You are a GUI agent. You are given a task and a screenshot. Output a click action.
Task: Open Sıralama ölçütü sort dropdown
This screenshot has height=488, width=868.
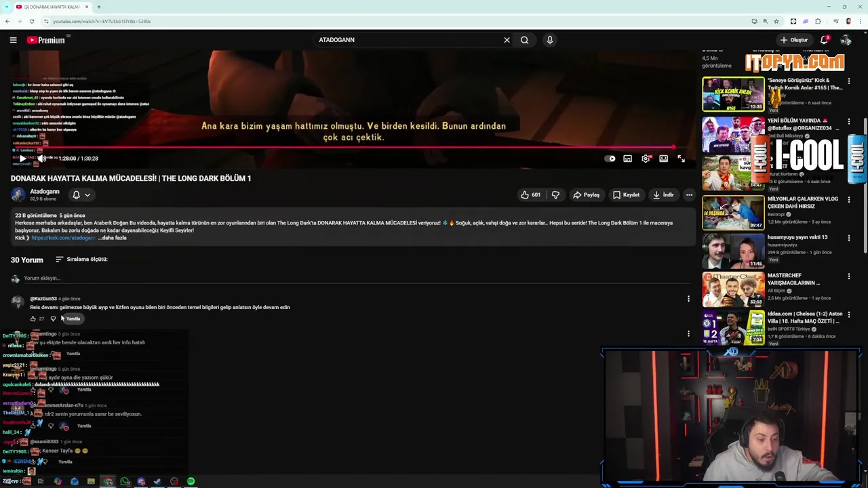point(81,260)
